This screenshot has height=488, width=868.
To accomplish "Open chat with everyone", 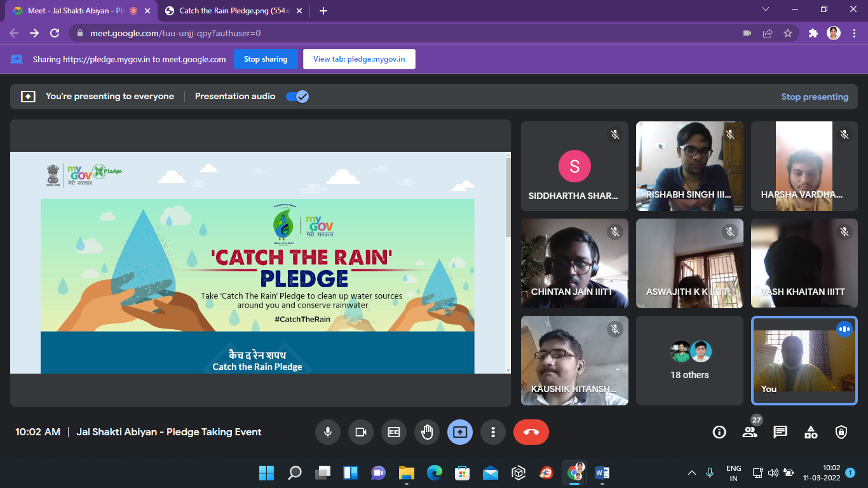I will pos(780,432).
